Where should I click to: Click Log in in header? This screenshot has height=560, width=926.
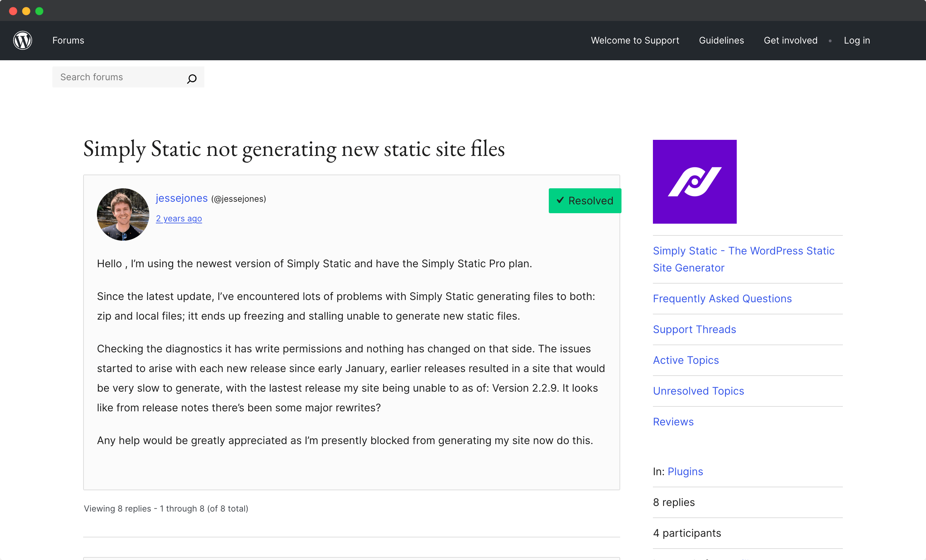tap(857, 40)
